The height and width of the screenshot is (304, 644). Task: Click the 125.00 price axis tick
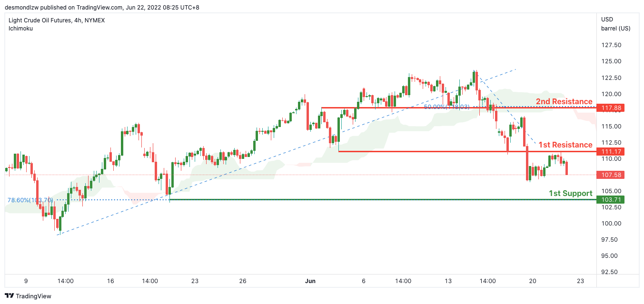click(x=611, y=61)
